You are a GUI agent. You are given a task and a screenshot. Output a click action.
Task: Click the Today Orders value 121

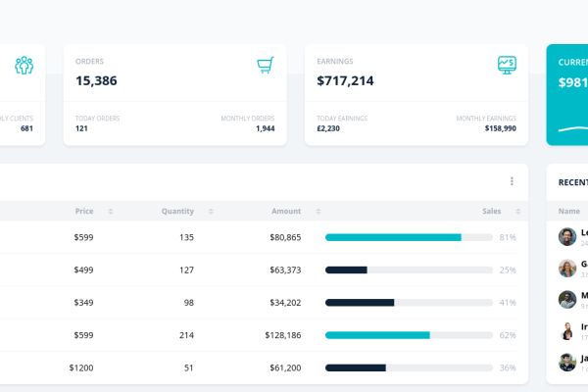(x=81, y=128)
